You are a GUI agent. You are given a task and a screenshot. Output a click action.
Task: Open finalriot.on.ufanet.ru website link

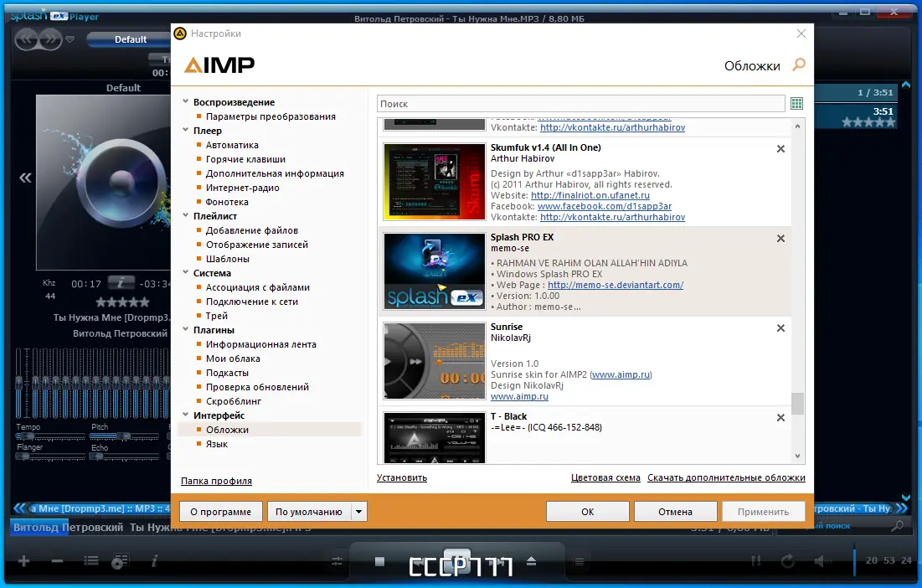pos(590,195)
